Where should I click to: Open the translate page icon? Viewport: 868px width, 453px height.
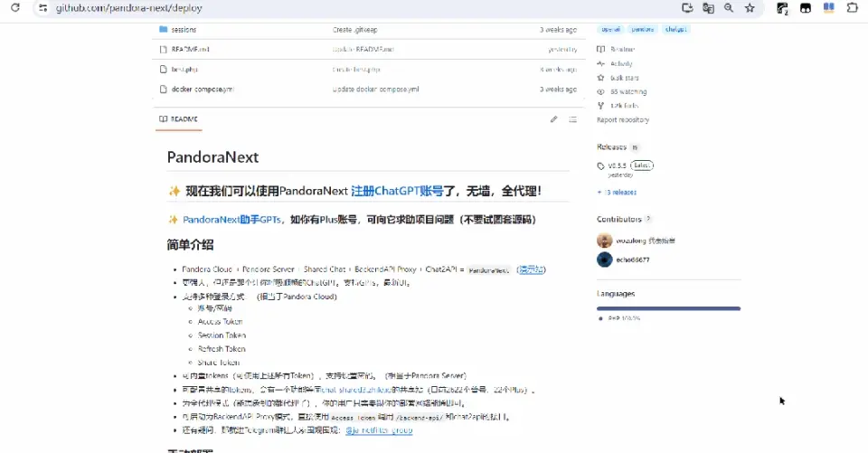pyautogui.click(x=708, y=8)
